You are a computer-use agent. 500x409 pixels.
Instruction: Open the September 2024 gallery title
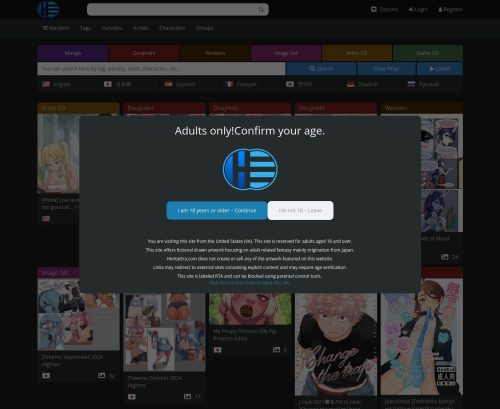[72, 360]
